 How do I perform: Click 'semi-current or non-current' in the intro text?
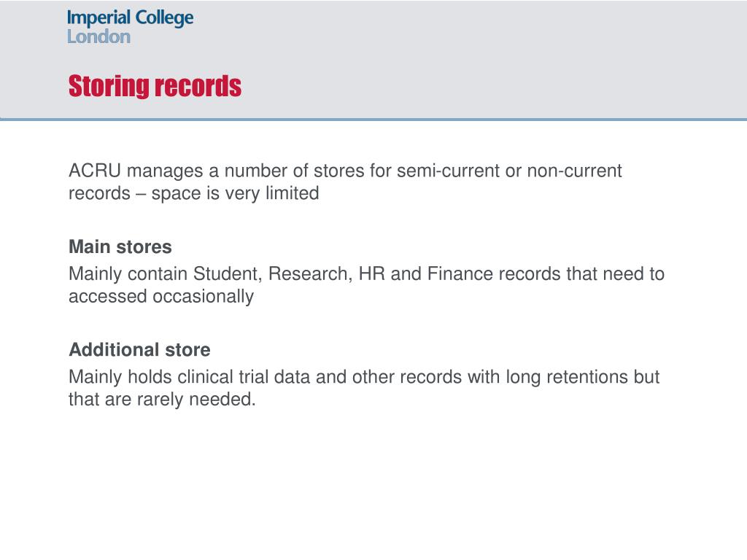509,171
